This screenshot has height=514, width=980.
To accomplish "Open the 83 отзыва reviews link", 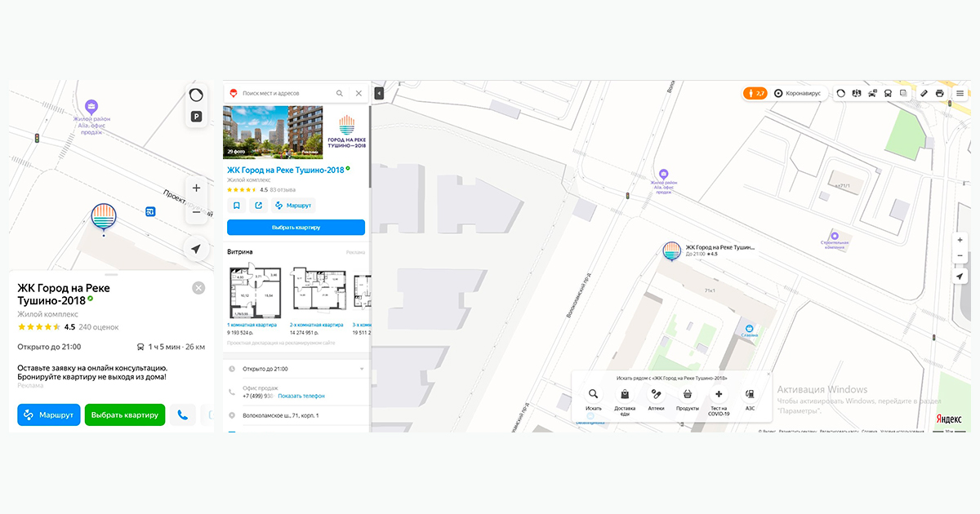I will click(283, 189).
